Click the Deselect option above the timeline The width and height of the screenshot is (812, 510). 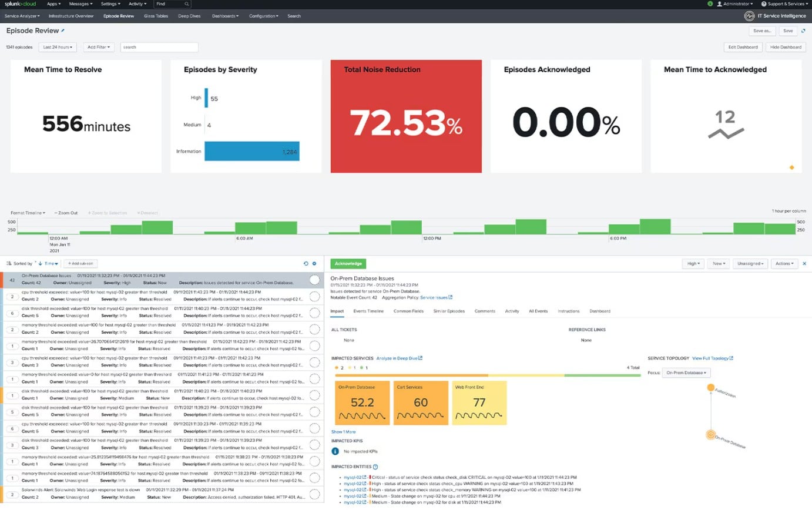tap(147, 212)
